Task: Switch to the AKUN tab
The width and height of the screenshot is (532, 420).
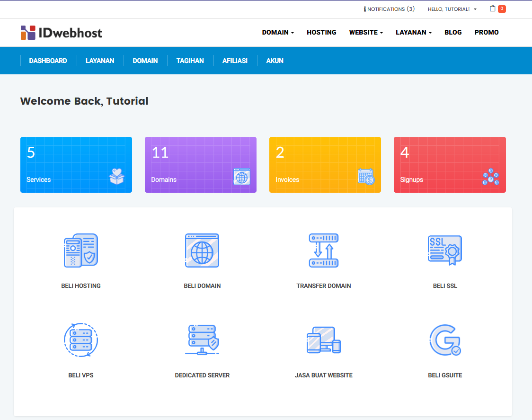Action: pos(275,61)
